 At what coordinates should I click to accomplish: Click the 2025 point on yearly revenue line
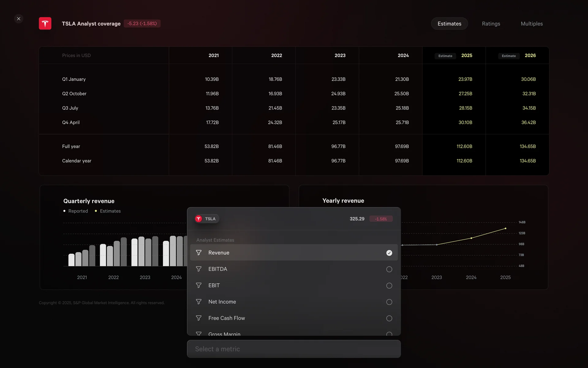[505, 228]
